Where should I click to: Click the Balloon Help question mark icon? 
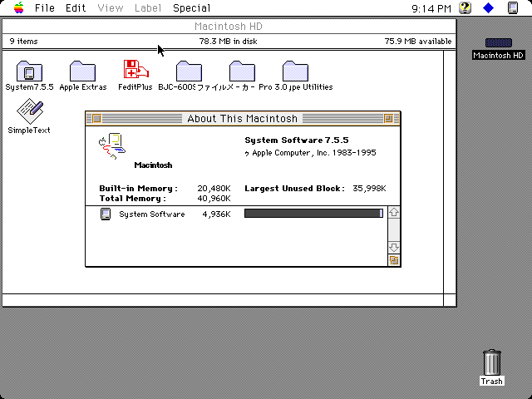coord(465,7)
